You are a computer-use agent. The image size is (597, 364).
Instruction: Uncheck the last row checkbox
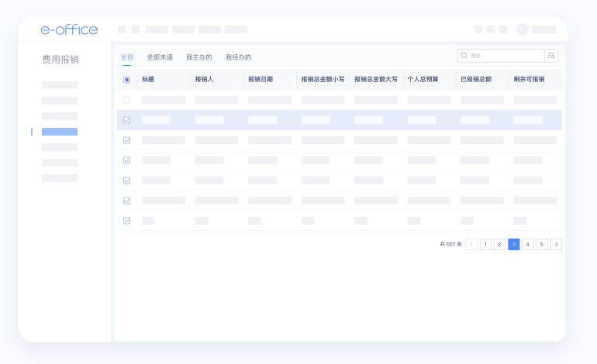pyautogui.click(x=126, y=221)
